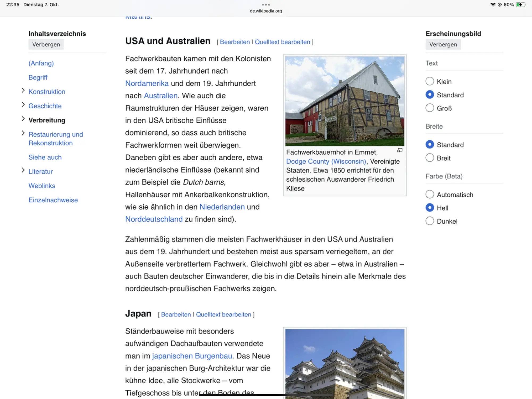The image size is (532, 399).
Task: Hide the Inhaltsverzeichnis with the Verbergen button
Action: click(46, 44)
